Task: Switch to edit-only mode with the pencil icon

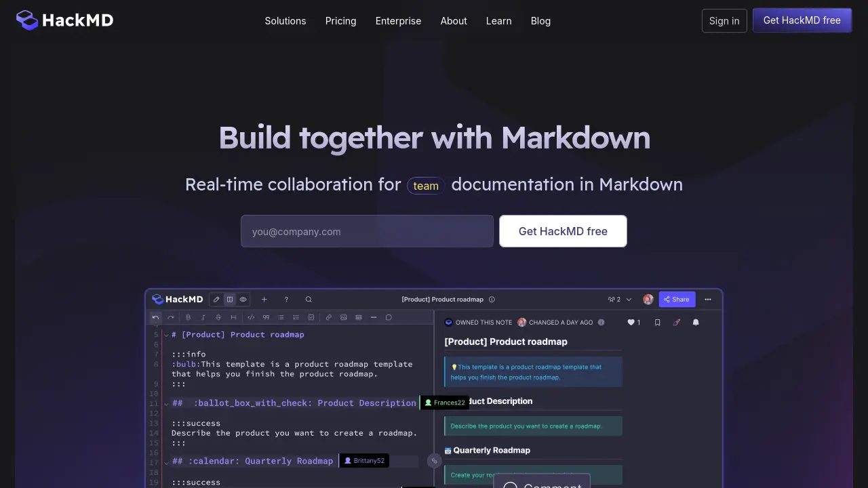Action: click(x=216, y=300)
